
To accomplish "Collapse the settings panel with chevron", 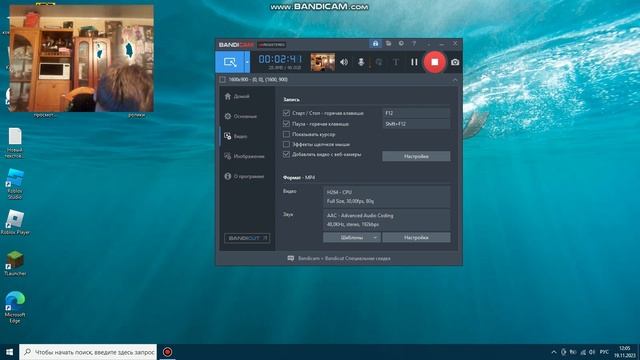I will [455, 80].
